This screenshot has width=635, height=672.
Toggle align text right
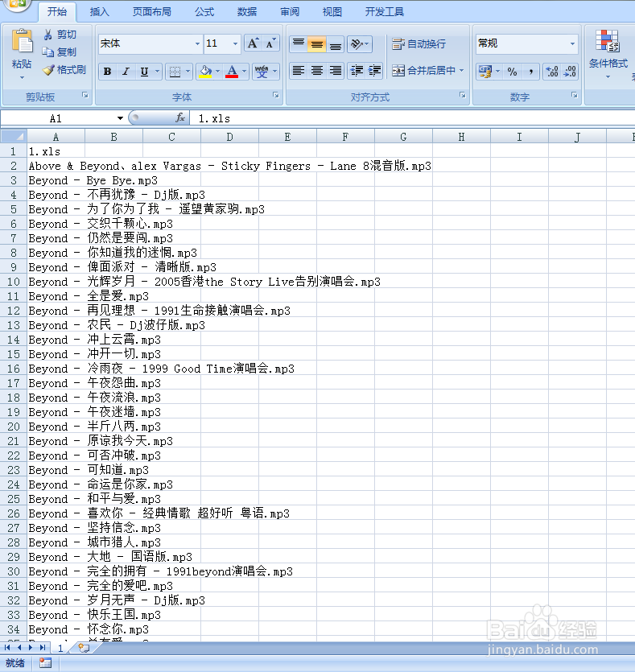[x=335, y=71]
